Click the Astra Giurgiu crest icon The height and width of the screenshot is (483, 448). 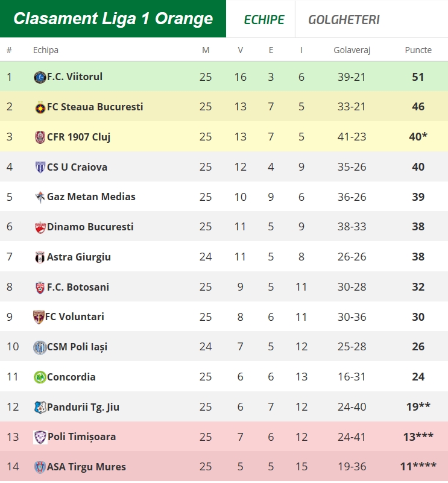click(x=40, y=257)
